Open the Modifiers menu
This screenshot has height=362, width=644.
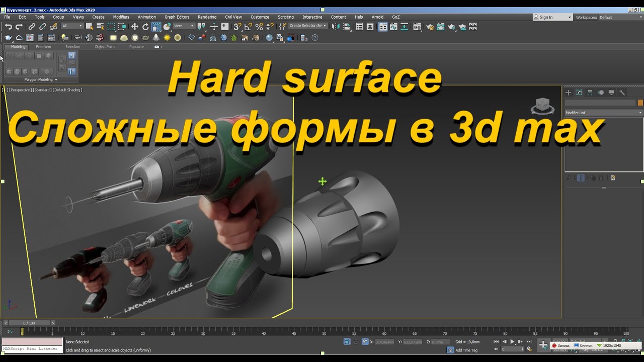tap(121, 17)
